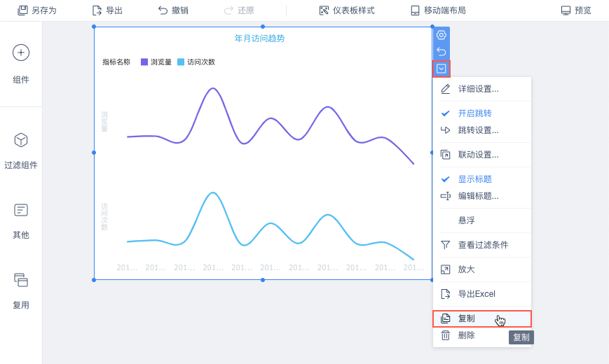609x364 pixels.
Task: Click the purple 浏览量 legend swatch
Action: click(144, 62)
